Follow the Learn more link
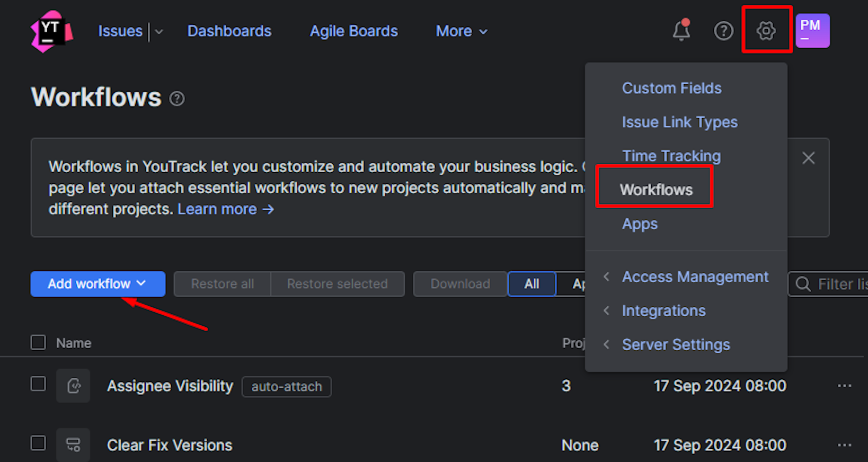Viewport: 868px width, 462px height. 226,209
